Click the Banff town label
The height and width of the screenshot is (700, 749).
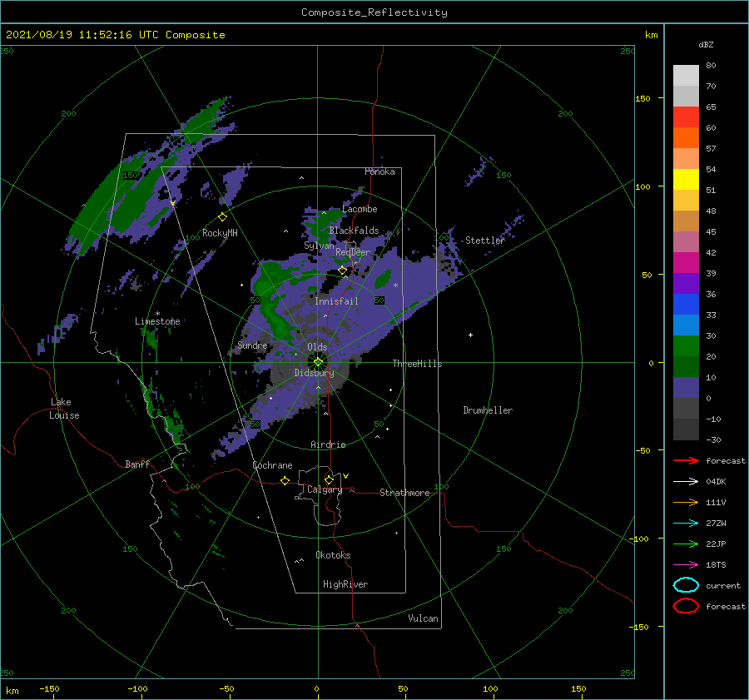[x=137, y=464]
